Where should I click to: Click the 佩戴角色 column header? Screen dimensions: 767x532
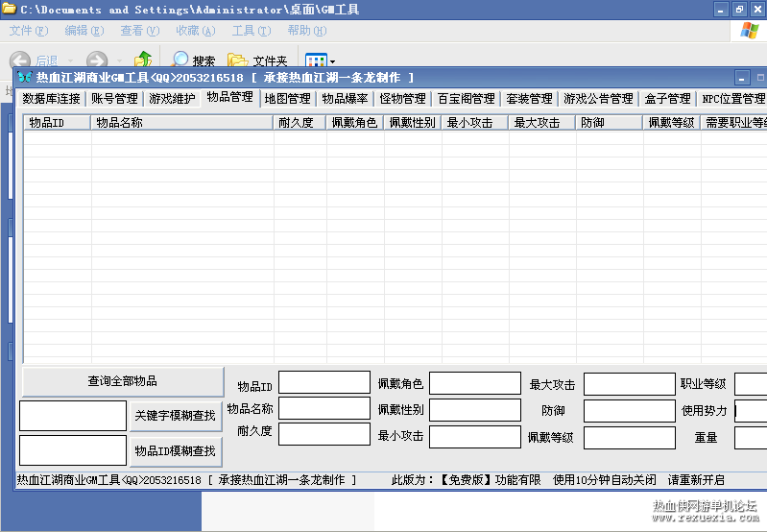pyautogui.click(x=354, y=122)
